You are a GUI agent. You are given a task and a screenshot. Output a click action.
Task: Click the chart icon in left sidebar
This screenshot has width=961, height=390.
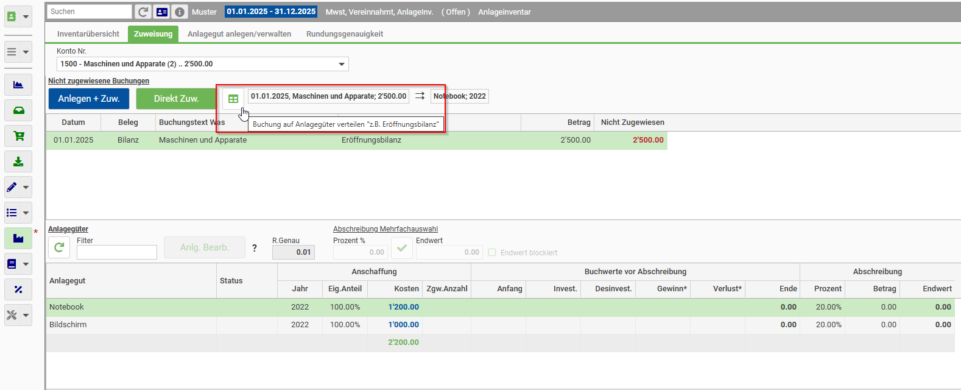click(18, 85)
